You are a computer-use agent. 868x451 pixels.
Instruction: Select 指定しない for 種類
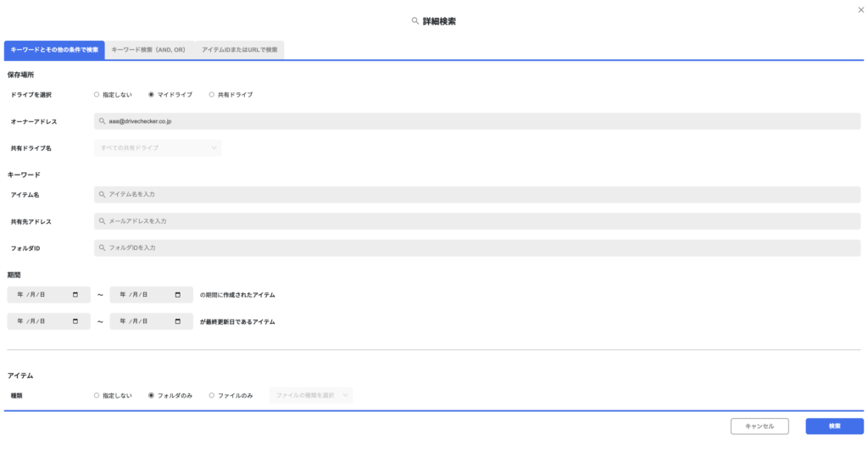97,396
